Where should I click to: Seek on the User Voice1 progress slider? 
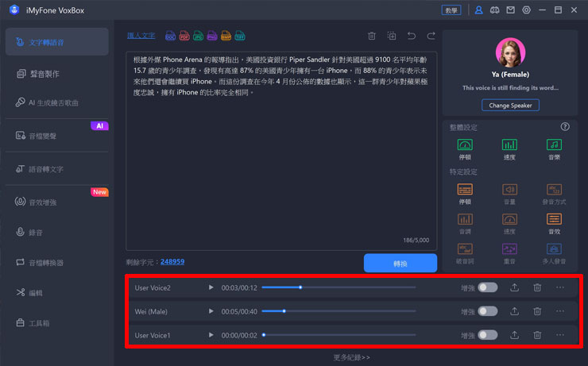(x=338, y=335)
